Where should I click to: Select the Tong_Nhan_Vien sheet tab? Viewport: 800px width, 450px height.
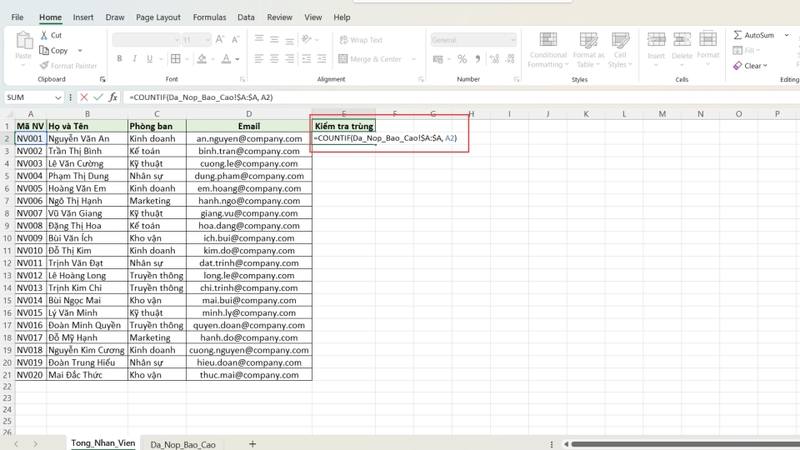103,443
